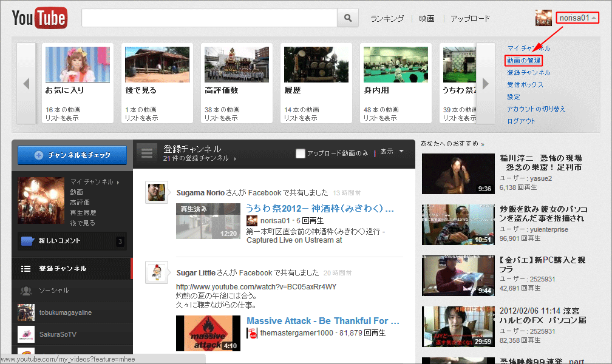Click Sugar Little's profile picture
Image resolution: width=612 pixels, height=364 pixels.
click(157, 272)
